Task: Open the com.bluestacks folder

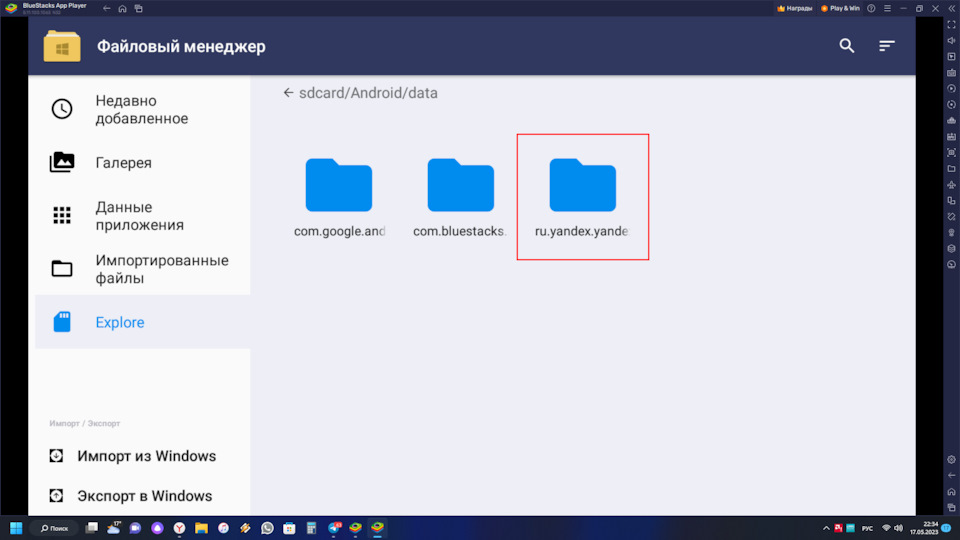Action: point(460,197)
